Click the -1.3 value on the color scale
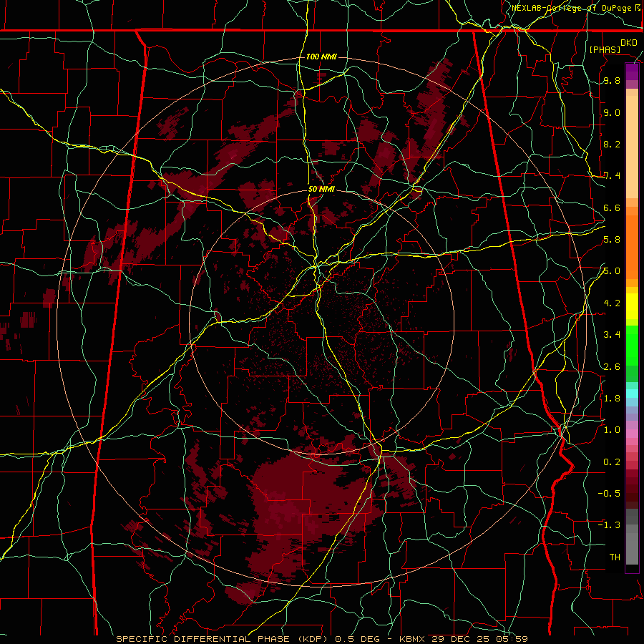The height and width of the screenshot is (644, 644). [609, 525]
